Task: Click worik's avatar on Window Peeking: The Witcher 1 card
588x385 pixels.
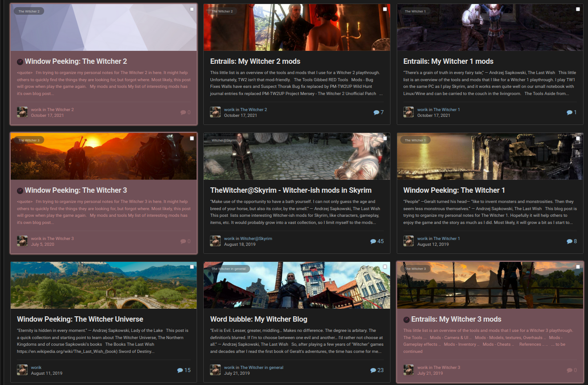Action: 409,241
